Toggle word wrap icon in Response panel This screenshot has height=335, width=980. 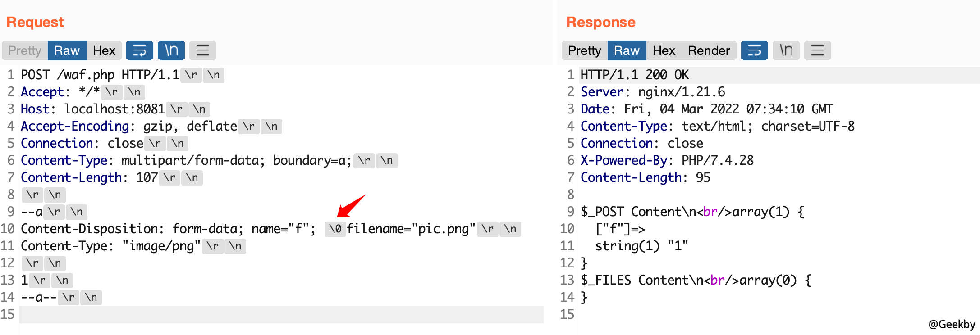click(x=754, y=50)
